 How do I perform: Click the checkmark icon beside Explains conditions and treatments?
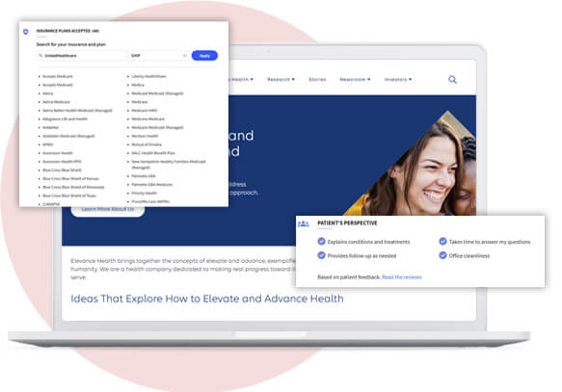[322, 242]
